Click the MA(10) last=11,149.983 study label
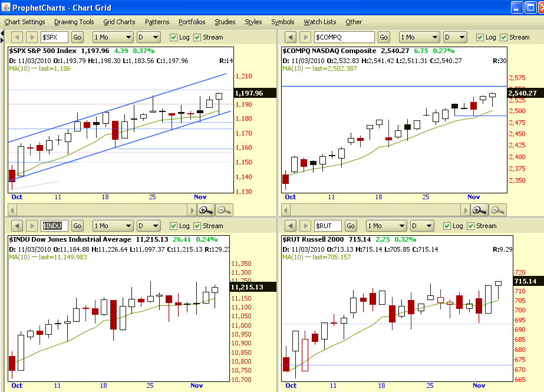The image size is (544, 392). [x=48, y=258]
